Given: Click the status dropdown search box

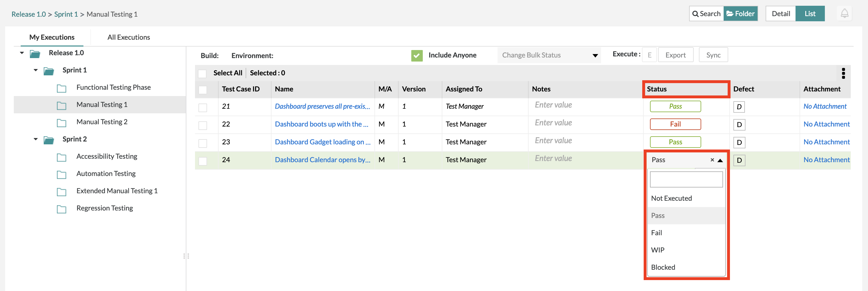Looking at the screenshot, I should (x=686, y=179).
